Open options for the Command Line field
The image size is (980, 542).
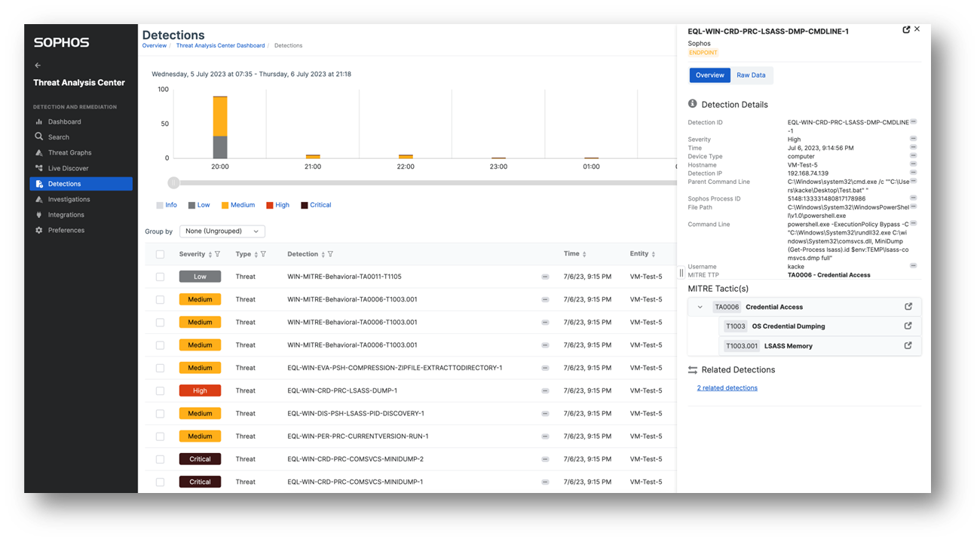click(913, 224)
